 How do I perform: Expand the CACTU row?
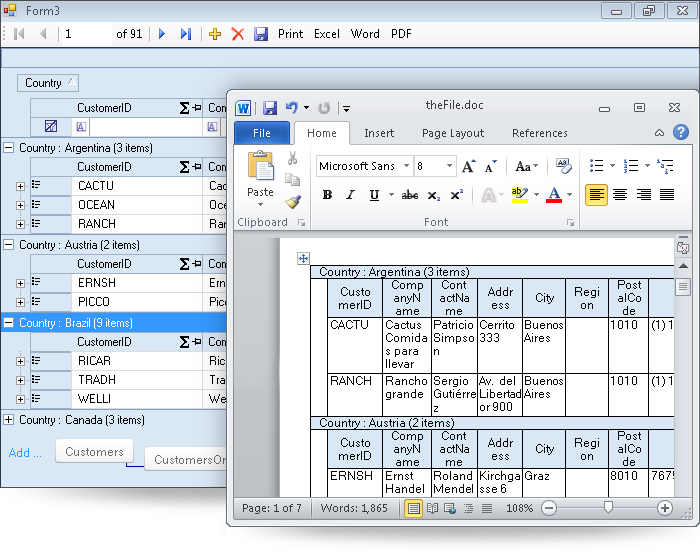pyautogui.click(x=20, y=186)
